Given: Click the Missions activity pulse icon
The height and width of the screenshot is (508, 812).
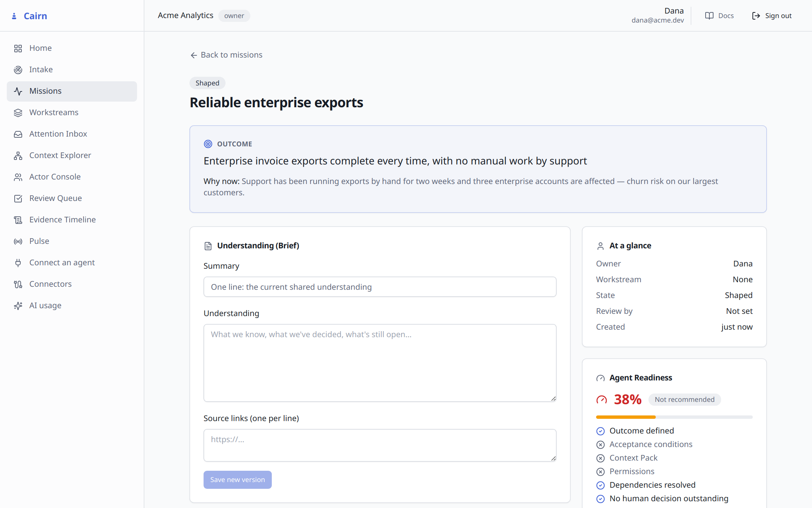Looking at the screenshot, I should 18,91.
